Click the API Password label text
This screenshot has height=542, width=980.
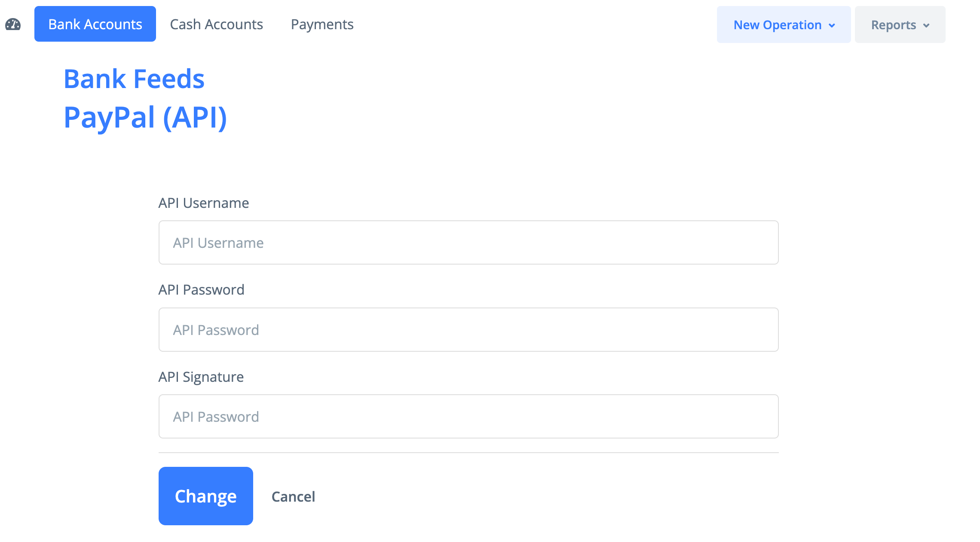(x=201, y=290)
